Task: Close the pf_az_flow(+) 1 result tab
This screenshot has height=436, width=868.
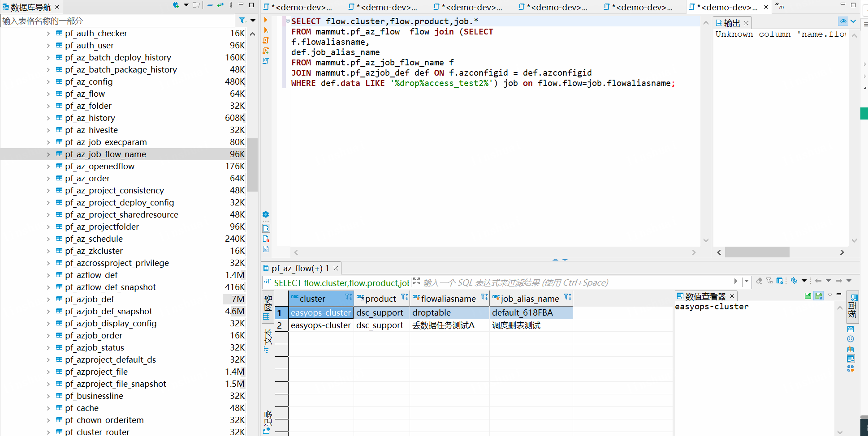Action: pyautogui.click(x=336, y=269)
